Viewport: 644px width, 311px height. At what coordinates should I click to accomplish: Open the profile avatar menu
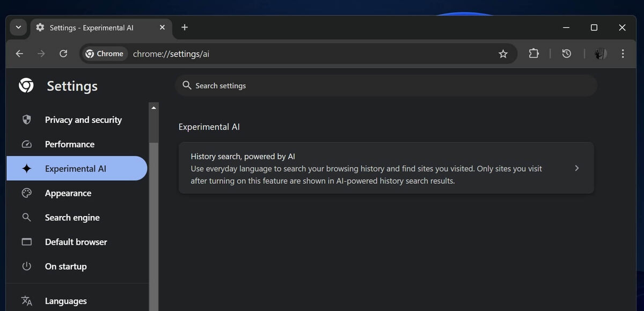(x=601, y=54)
